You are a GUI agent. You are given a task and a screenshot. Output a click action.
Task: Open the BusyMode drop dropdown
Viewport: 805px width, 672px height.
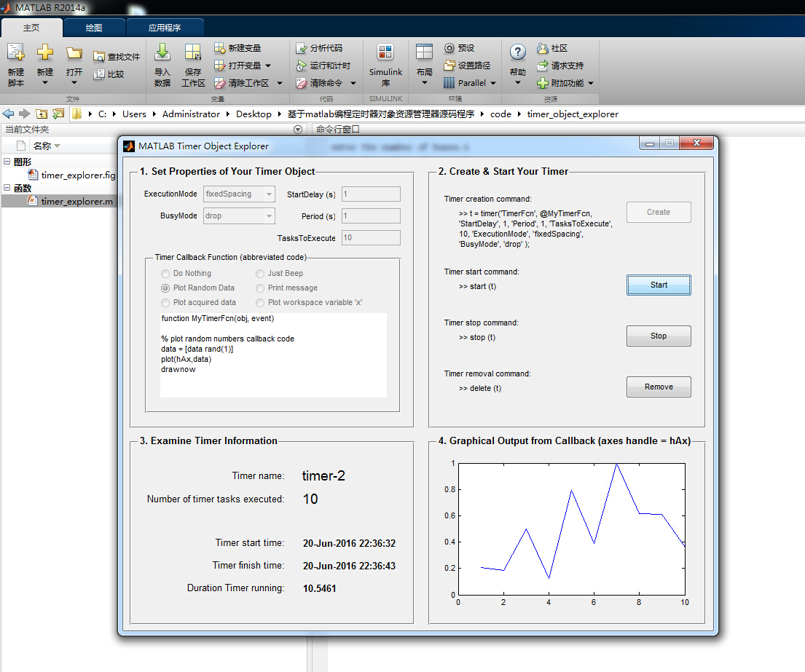coord(239,216)
